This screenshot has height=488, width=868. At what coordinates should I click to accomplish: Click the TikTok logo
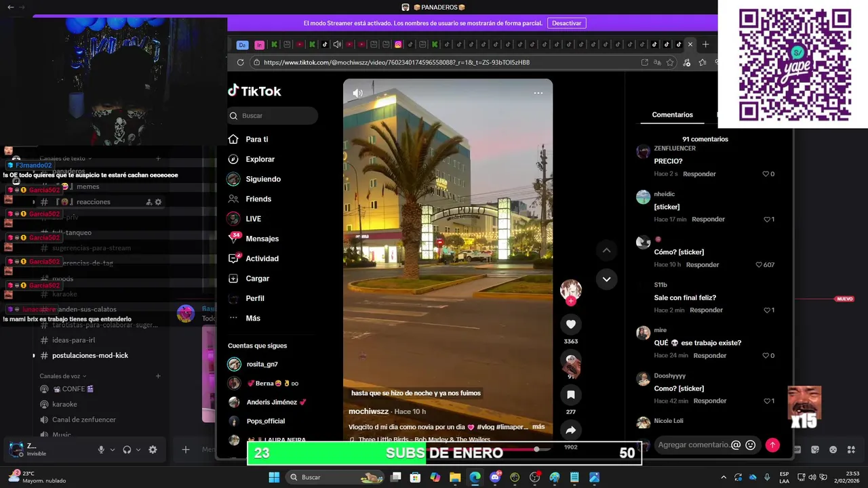[254, 91]
